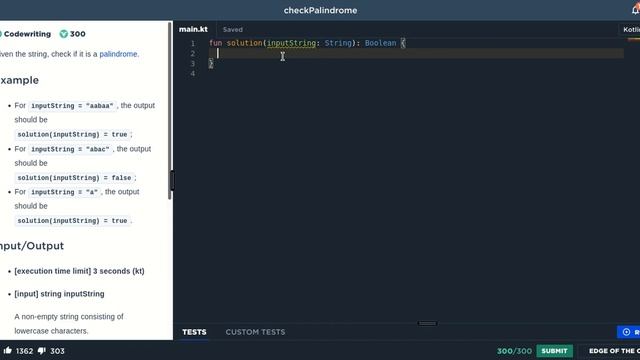Image resolution: width=640 pixels, height=360 pixels.
Task: Click the checkPalindrome title
Action: point(320,10)
